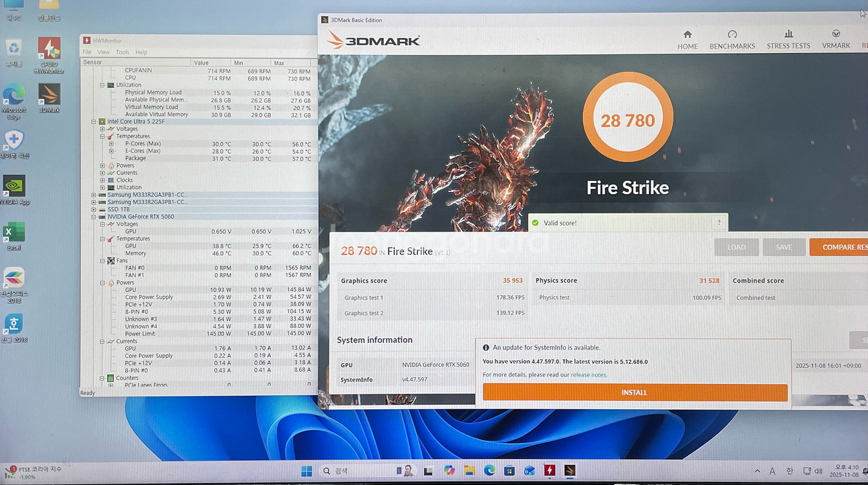Click the taskbar search box

tap(355, 471)
